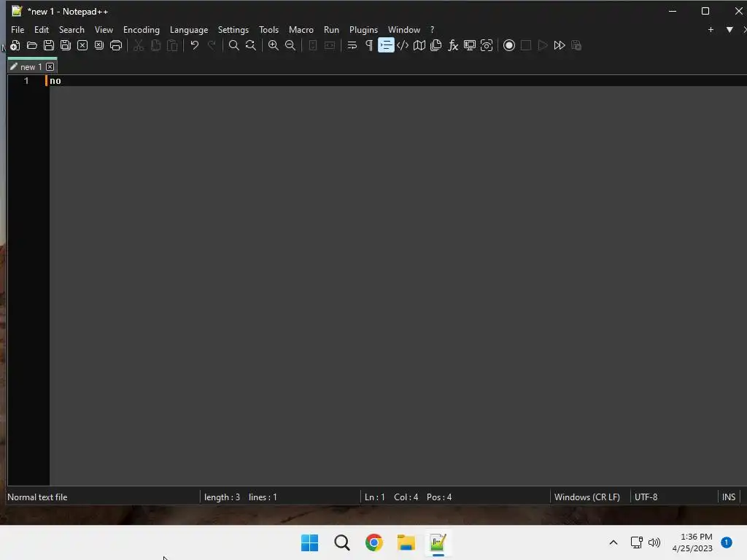Open the Tools menu
Screen dimensions: 747x560
[268, 29]
